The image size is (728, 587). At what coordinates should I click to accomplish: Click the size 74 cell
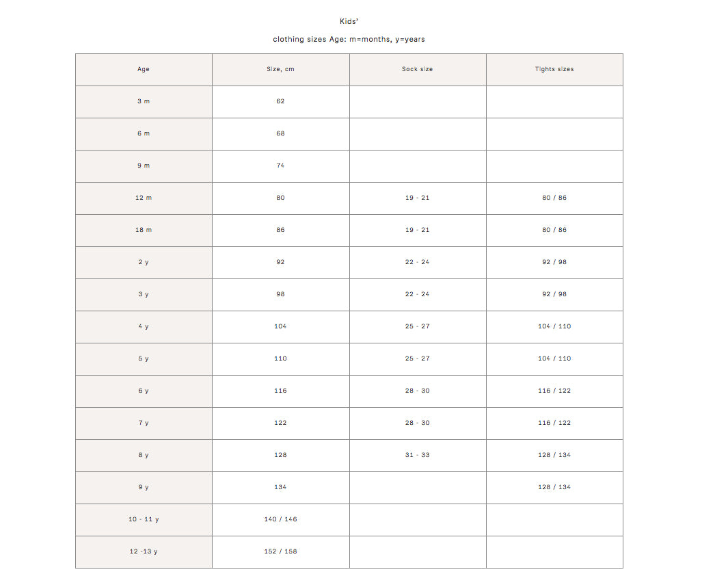280,166
